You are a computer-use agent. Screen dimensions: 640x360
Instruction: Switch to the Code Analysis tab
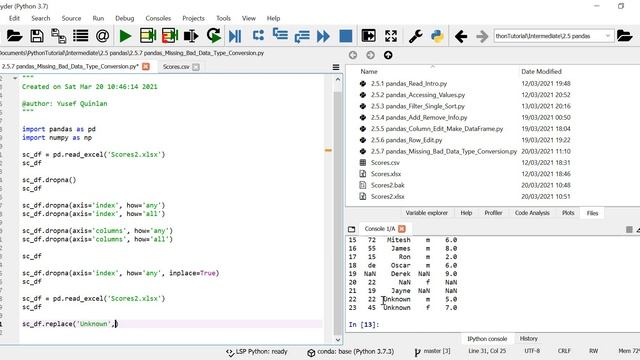pyautogui.click(x=532, y=213)
